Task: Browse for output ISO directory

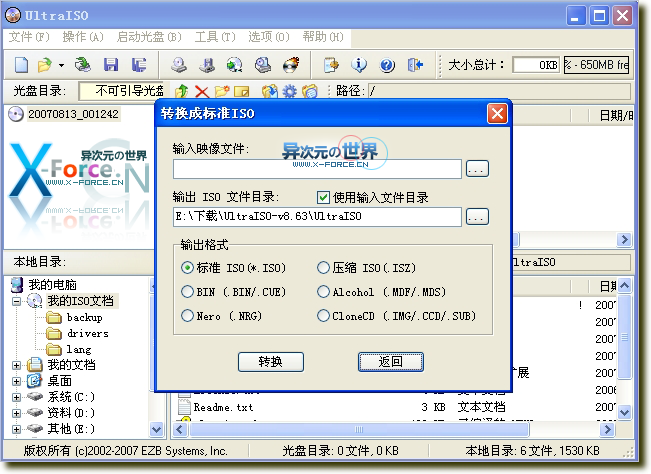Action: (477, 217)
